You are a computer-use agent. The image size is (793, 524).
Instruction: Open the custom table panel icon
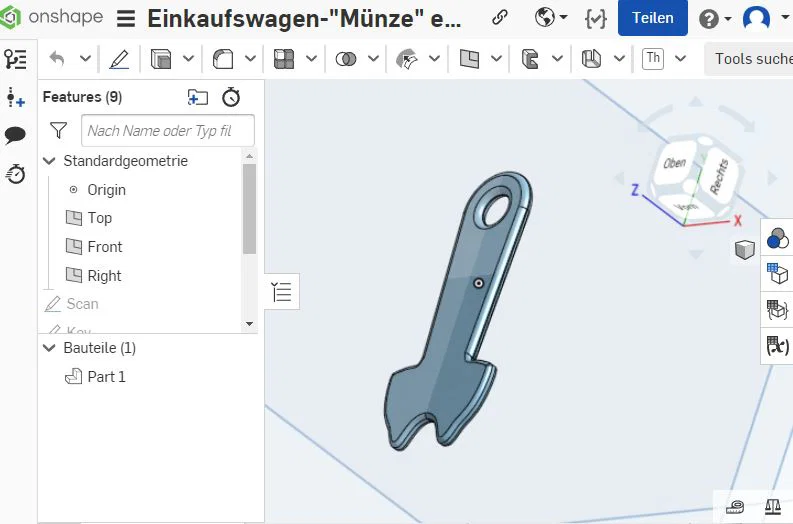[777, 310]
